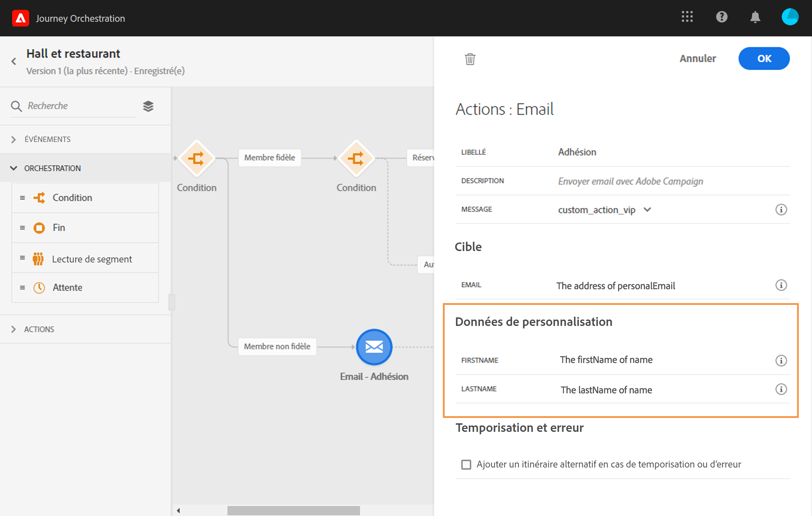Open the notifications bell
The width and height of the screenshot is (812, 516).
tap(755, 17)
